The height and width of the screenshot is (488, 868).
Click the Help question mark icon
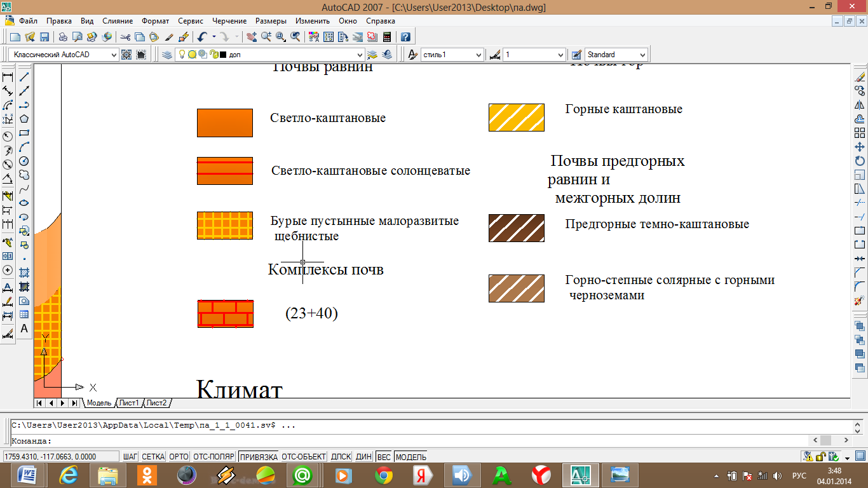(x=405, y=37)
